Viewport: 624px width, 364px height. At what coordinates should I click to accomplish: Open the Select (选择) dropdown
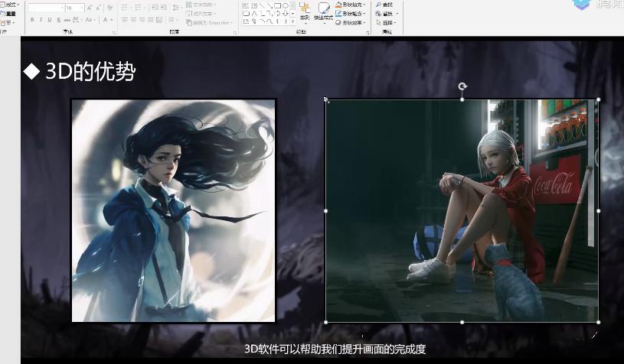(387, 23)
